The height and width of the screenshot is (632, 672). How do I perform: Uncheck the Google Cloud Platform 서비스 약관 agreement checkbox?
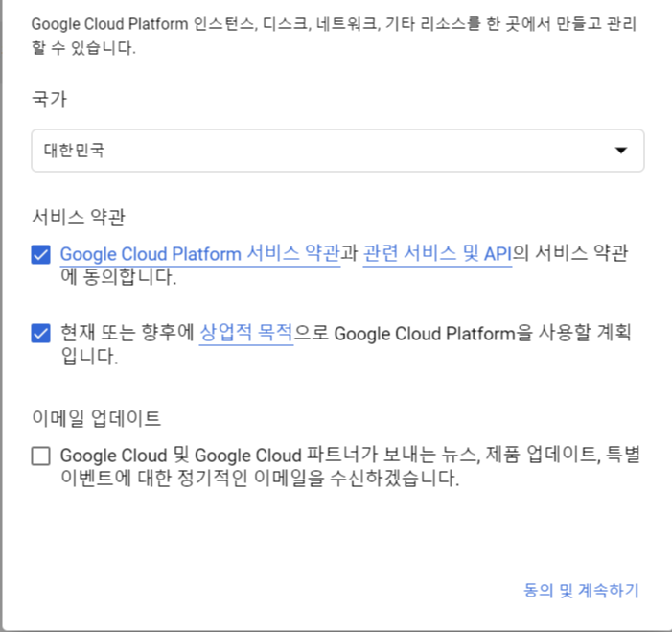pos(40,254)
